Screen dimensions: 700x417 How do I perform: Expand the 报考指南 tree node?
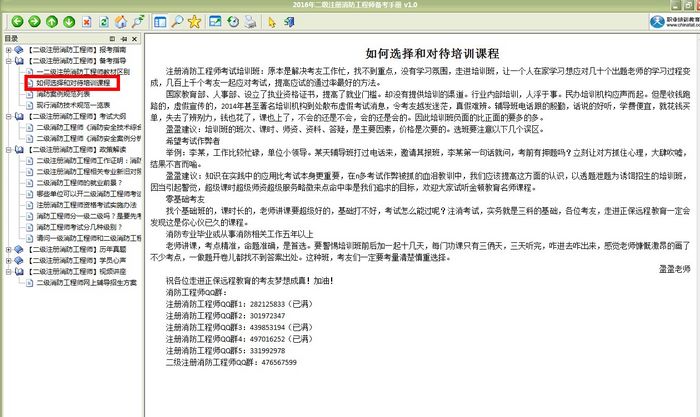(x=8, y=50)
